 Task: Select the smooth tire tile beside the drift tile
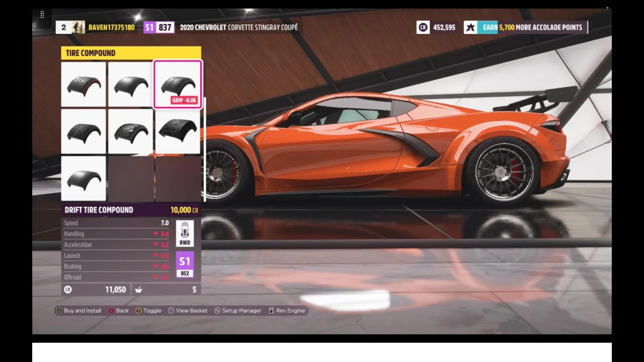pyautogui.click(x=130, y=84)
